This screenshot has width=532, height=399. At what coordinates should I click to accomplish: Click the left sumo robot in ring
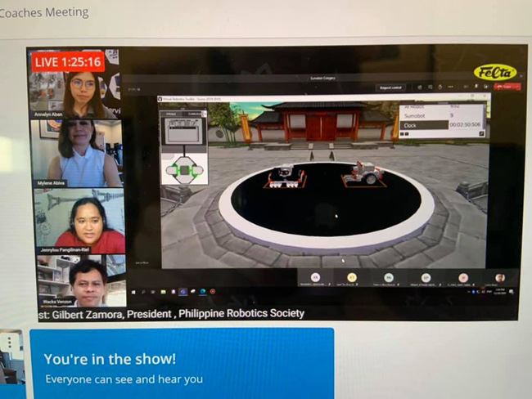(x=286, y=176)
